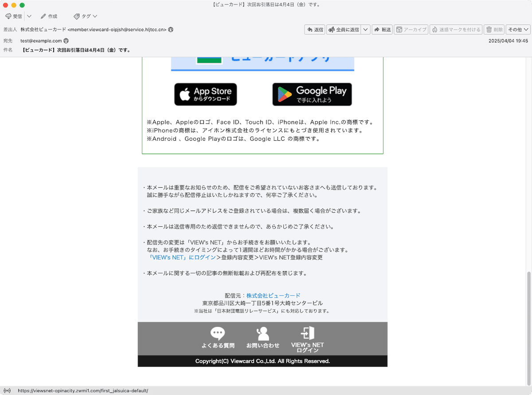This screenshot has width=532, height=395.
Task: Click the connection status icon in status bar
Action: (x=7, y=391)
